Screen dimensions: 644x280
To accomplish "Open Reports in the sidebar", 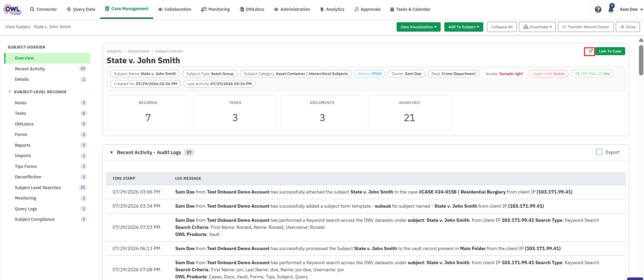I will click(47, 145).
